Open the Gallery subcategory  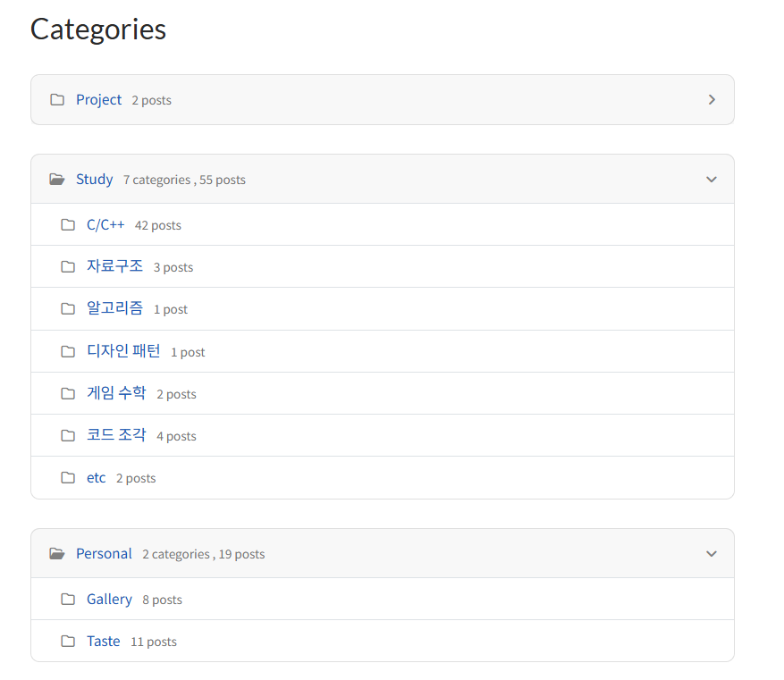tap(109, 599)
